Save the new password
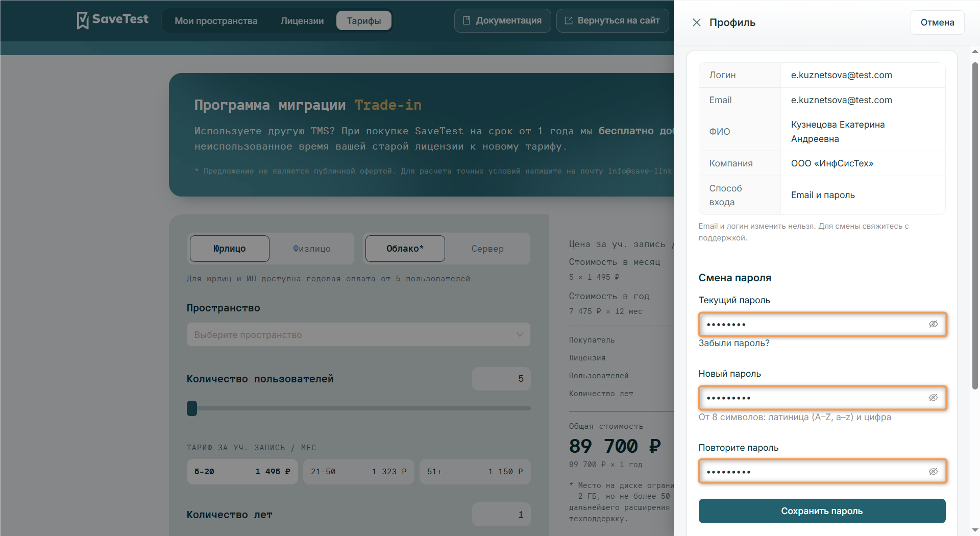The width and height of the screenshot is (980, 536). click(x=822, y=511)
